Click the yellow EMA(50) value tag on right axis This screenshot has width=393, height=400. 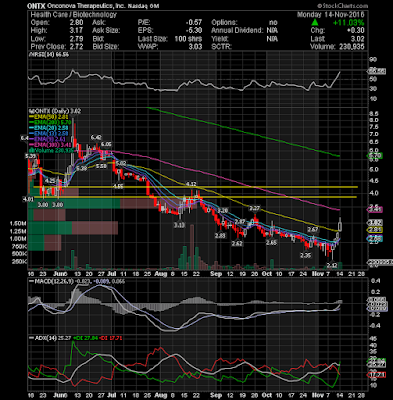point(375,230)
